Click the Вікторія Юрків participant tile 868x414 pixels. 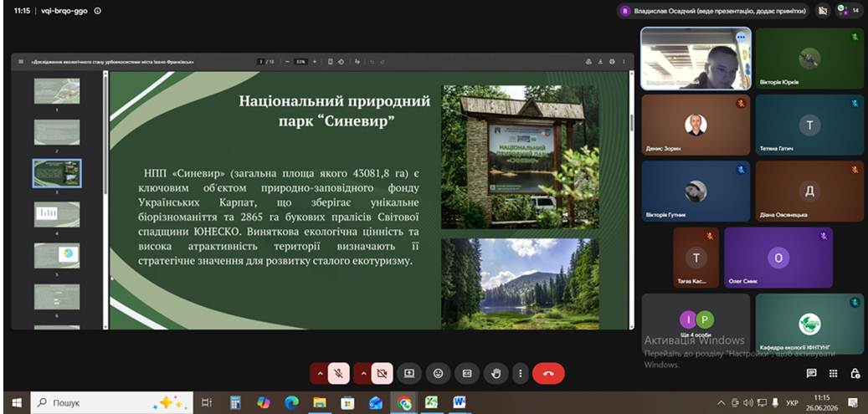809,59
